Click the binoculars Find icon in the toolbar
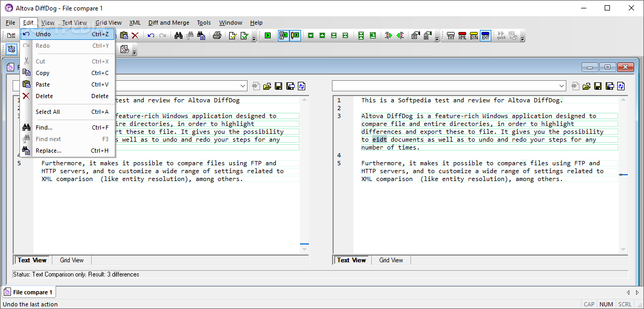Screen dimensions: 644x309 point(178,35)
